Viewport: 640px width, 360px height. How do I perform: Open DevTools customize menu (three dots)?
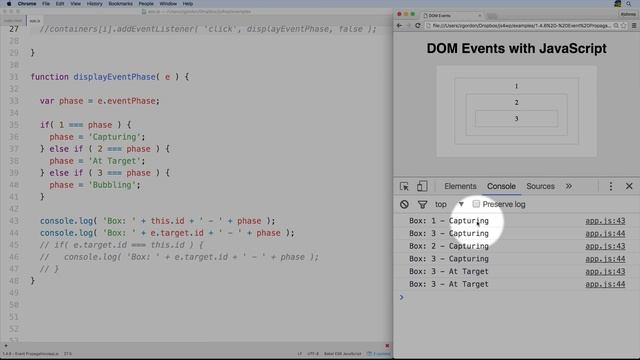(x=611, y=186)
